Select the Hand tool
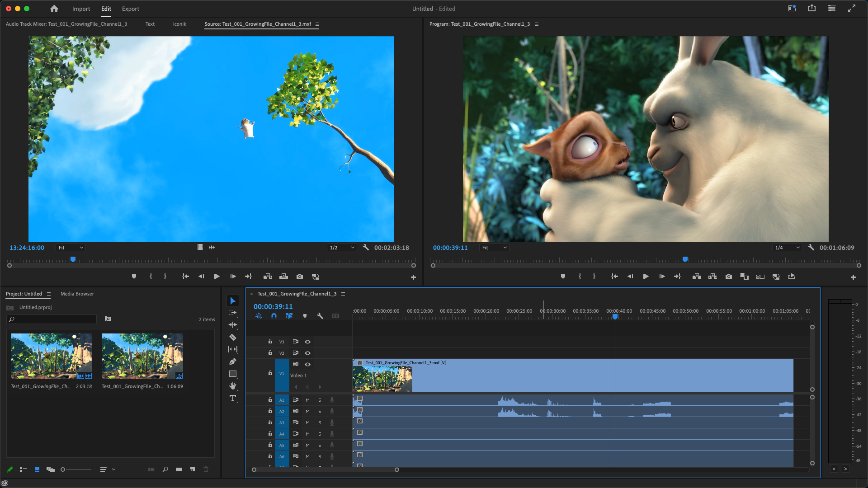The width and height of the screenshot is (868, 488). pyautogui.click(x=232, y=386)
